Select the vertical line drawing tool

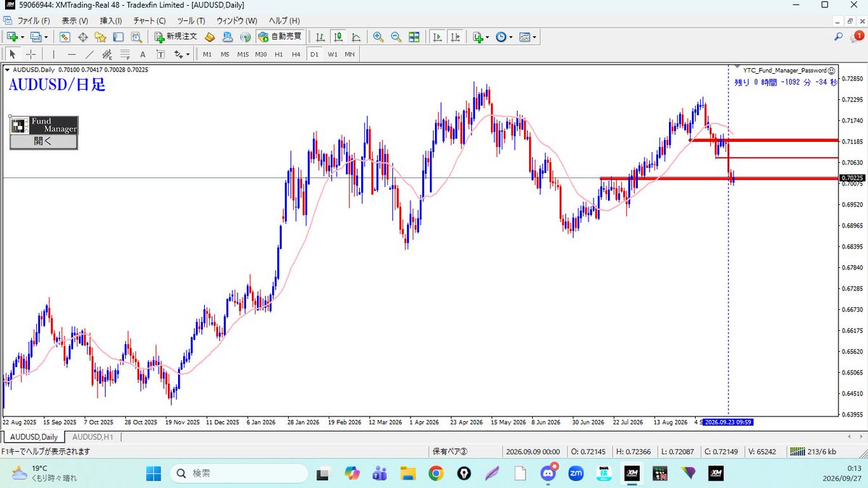53,54
